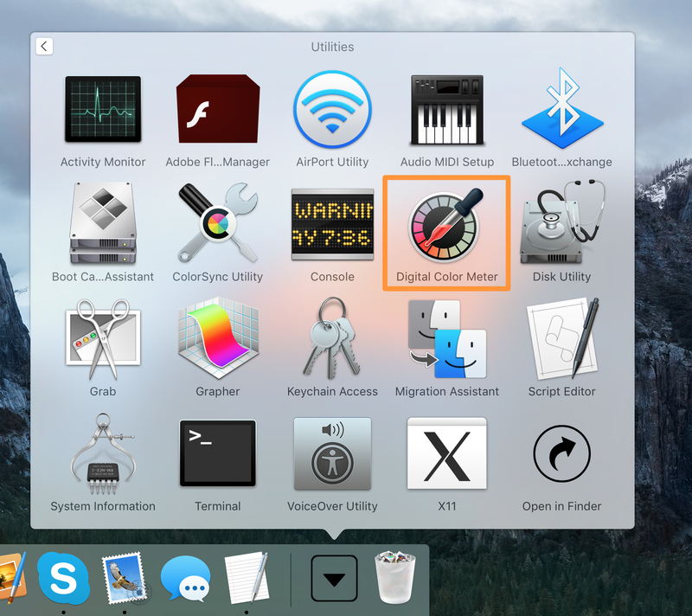692x616 pixels.
Task: Open Script Editor icon
Action: click(561, 339)
